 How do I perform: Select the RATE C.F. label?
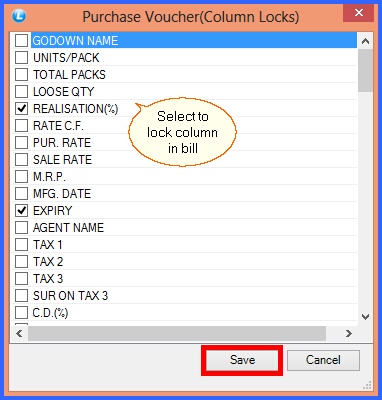click(58, 126)
